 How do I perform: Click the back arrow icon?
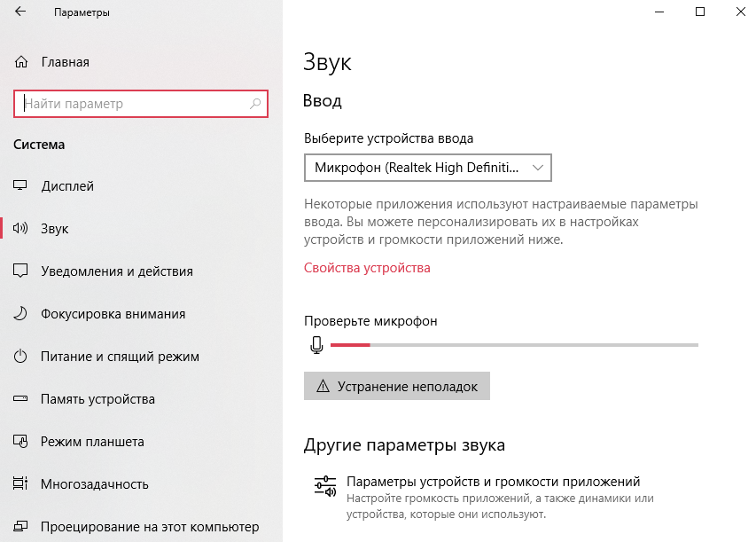point(20,12)
